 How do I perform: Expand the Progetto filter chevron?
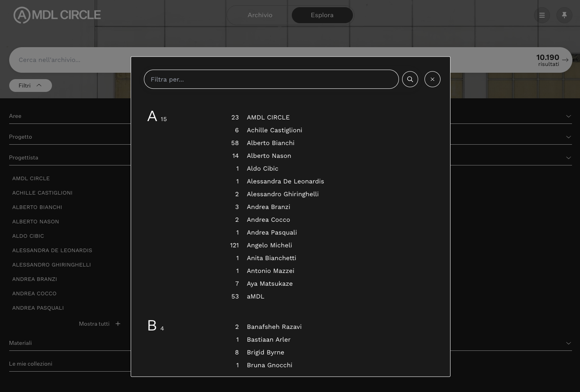(x=568, y=137)
